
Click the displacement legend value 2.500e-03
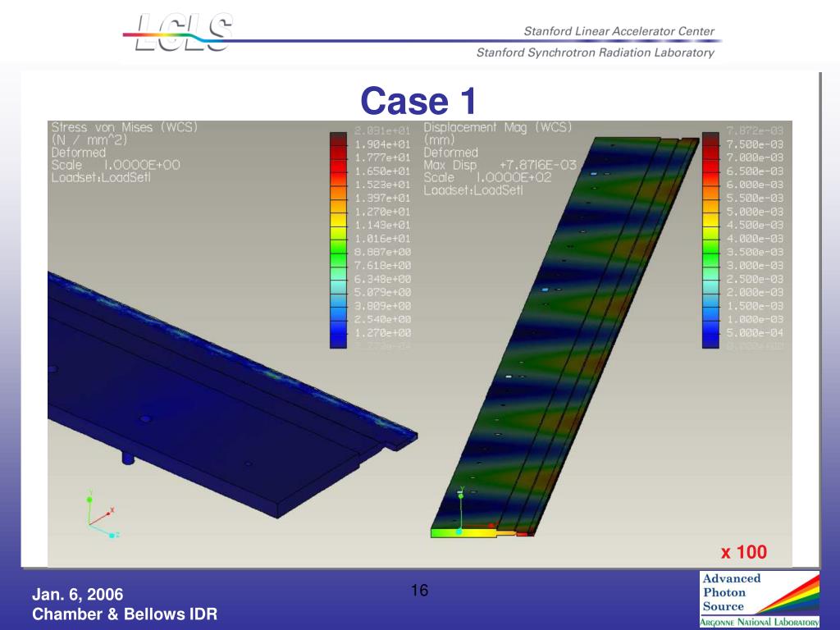pos(755,280)
